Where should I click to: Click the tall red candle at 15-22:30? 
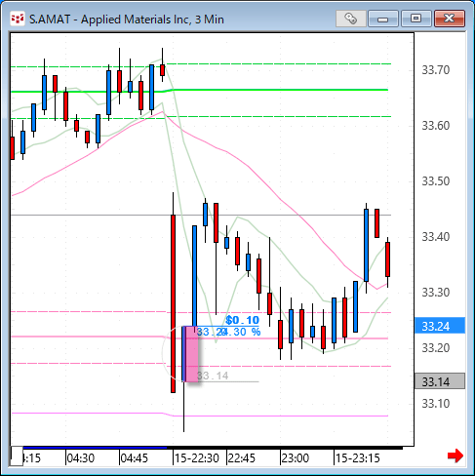173,303
